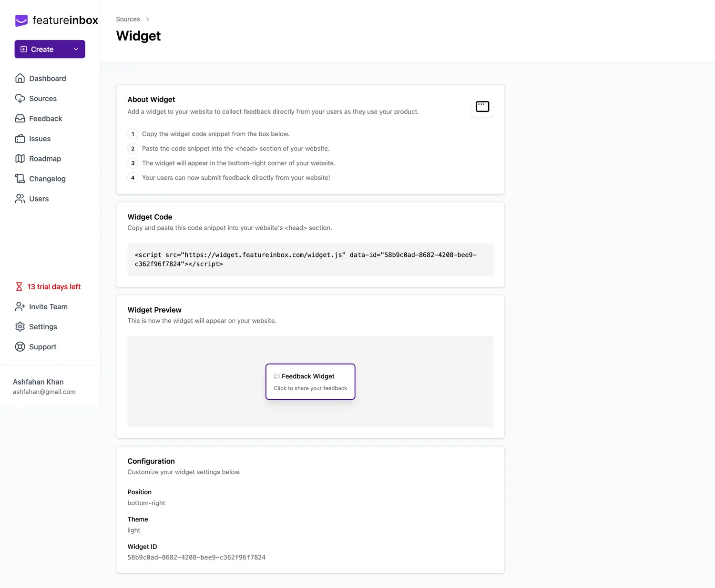
Task: Click the Roadmap map icon
Action: point(20,159)
